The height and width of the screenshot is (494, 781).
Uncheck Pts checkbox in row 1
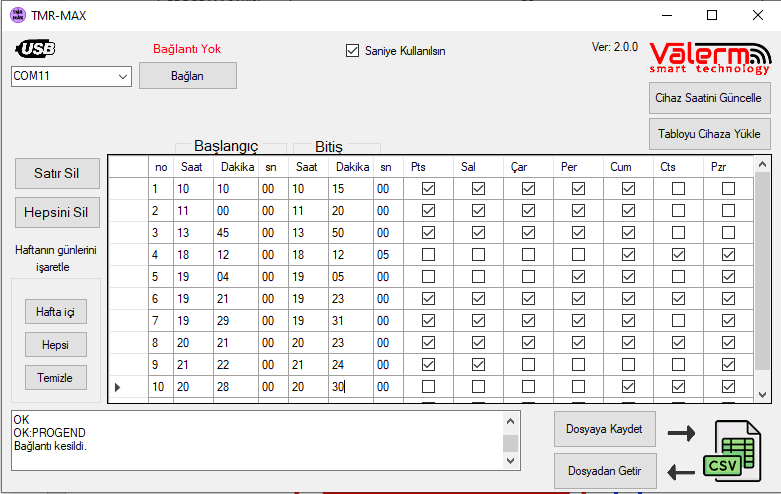click(429, 189)
